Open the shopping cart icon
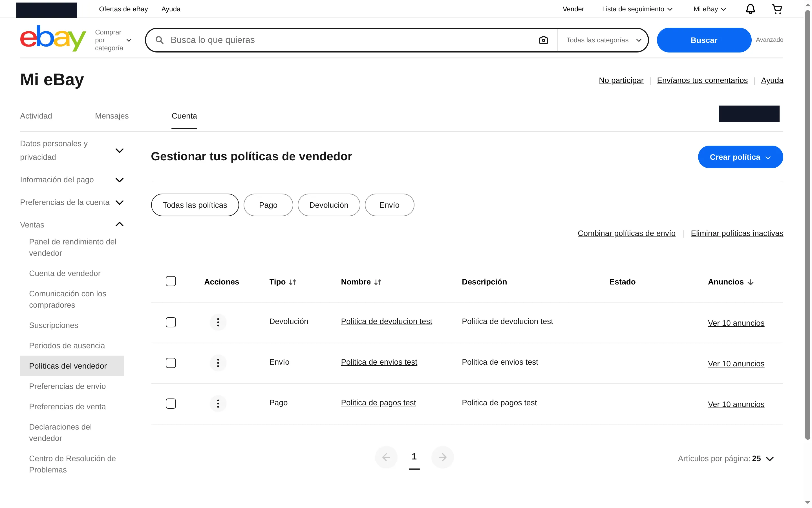Image resolution: width=812 pixels, height=508 pixels. (x=777, y=9)
